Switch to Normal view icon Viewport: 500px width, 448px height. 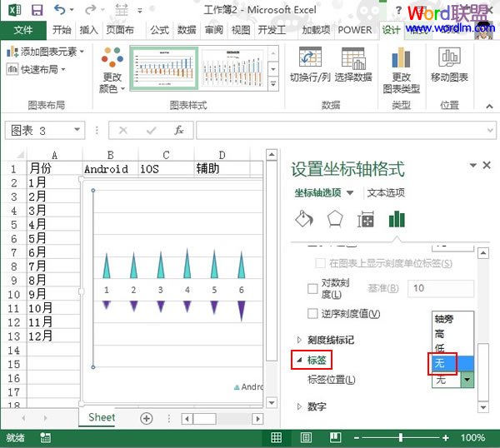(276, 437)
